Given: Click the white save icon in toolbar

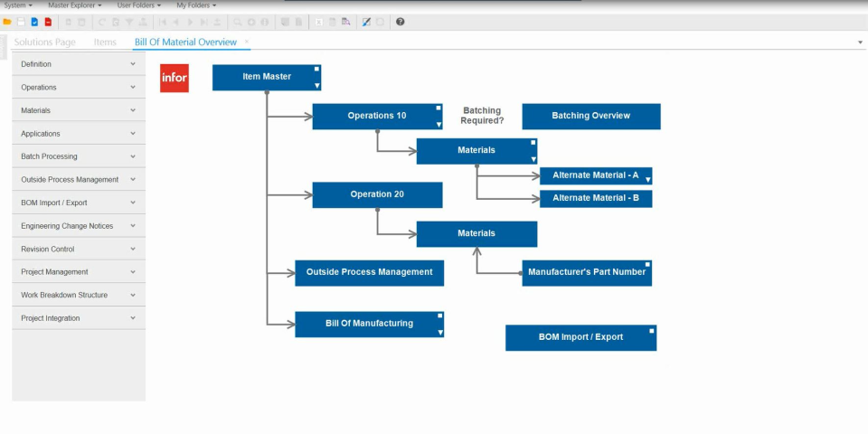Looking at the screenshot, I should [21, 22].
